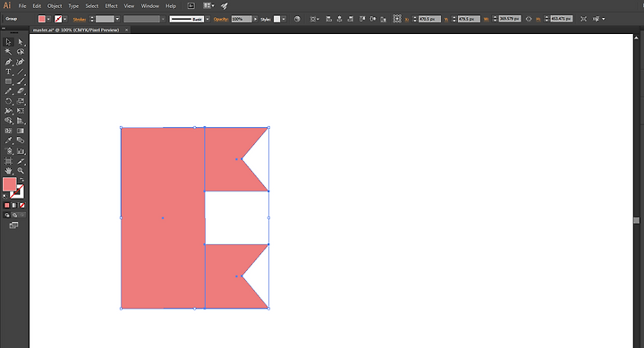Reset default fill and stroke
Image resolution: width=644 pixels, height=348 pixels.
tap(5, 197)
